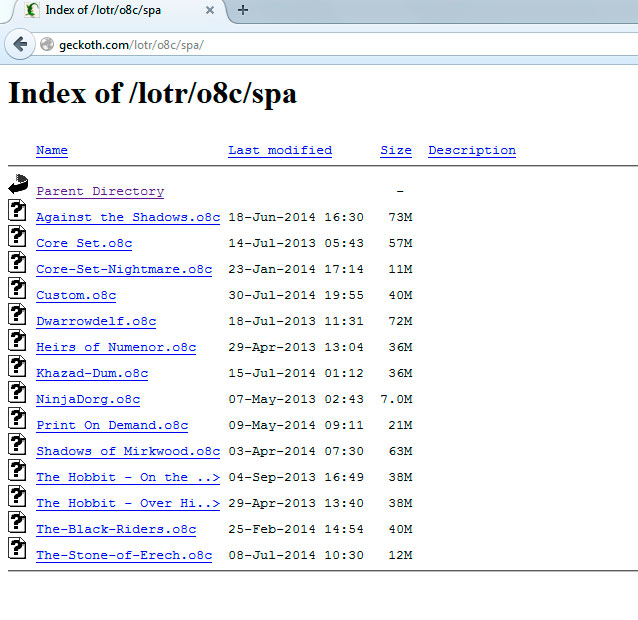
Task: Click the date 30-Jul-2014 19:55
Action: point(296,295)
